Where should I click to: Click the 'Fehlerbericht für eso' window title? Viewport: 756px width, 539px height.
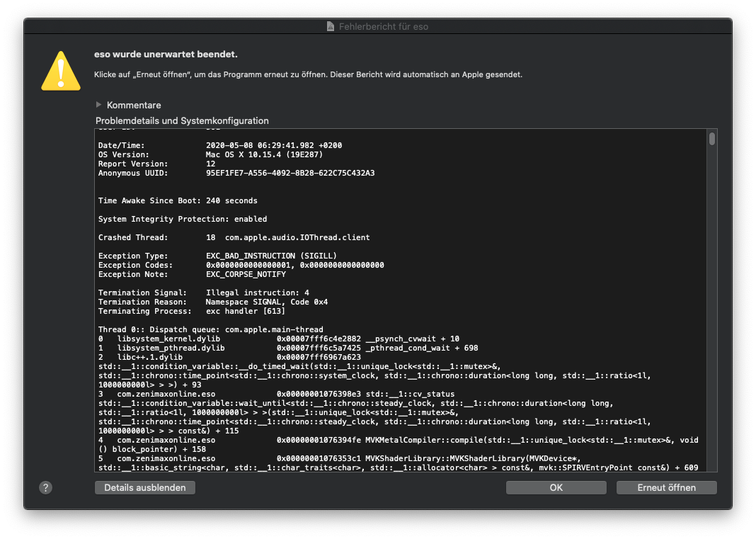(383, 26)
